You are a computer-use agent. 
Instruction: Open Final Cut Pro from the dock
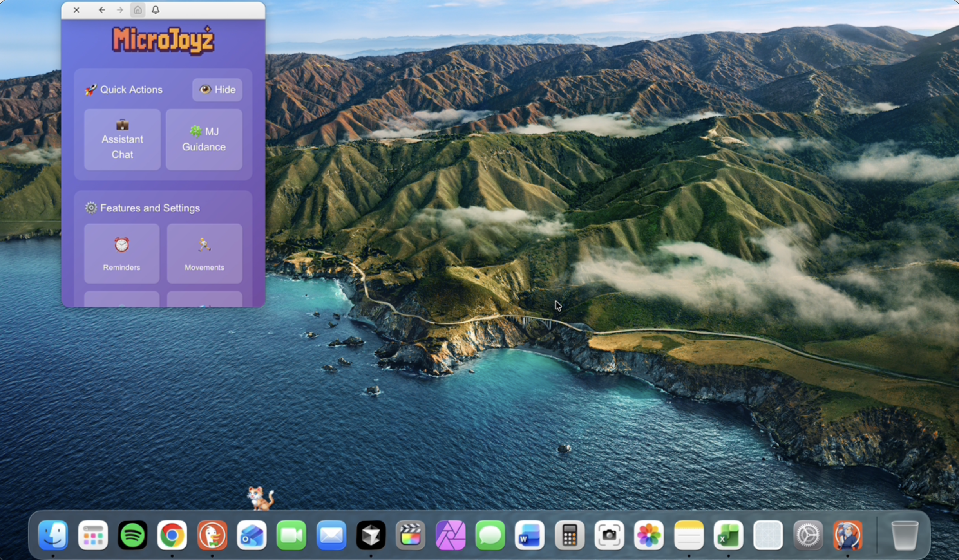tap(411, 535)
